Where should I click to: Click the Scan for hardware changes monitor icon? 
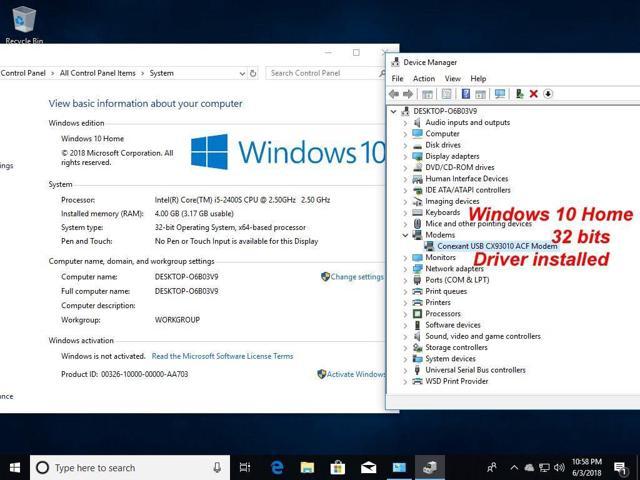tap(500, 94)
